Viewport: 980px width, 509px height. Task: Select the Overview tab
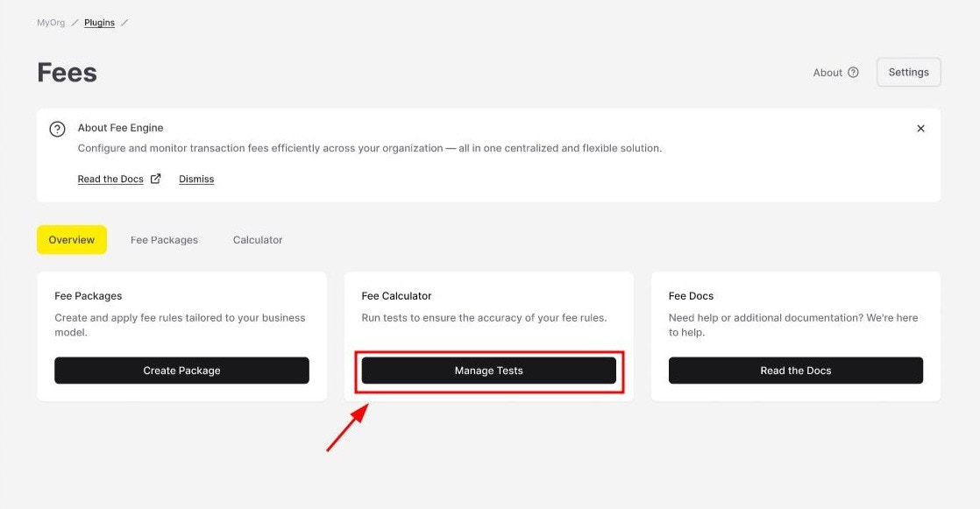click(72, 240)
